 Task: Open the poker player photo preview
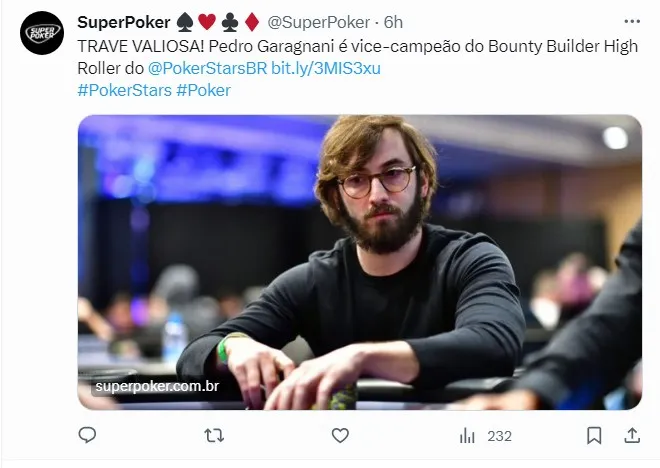tap(360, 262)
